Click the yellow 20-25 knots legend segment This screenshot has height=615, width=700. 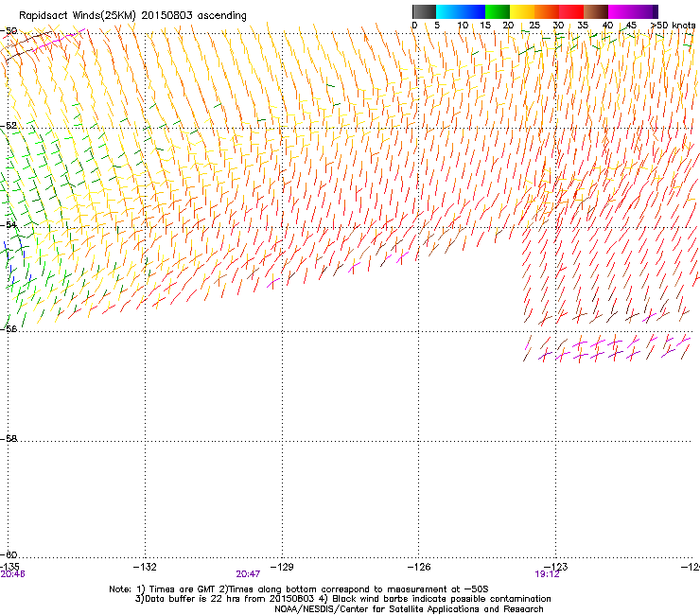[522, 11]
